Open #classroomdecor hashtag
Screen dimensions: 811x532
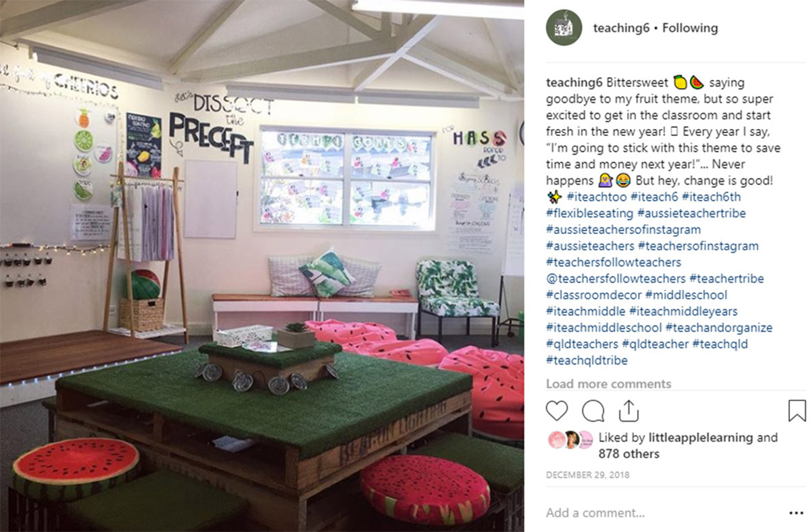click(x=594, y=295)
